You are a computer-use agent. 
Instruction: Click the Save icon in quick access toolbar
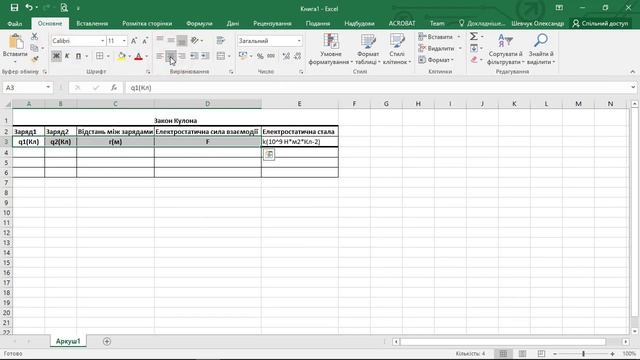(x=14, y=8)
